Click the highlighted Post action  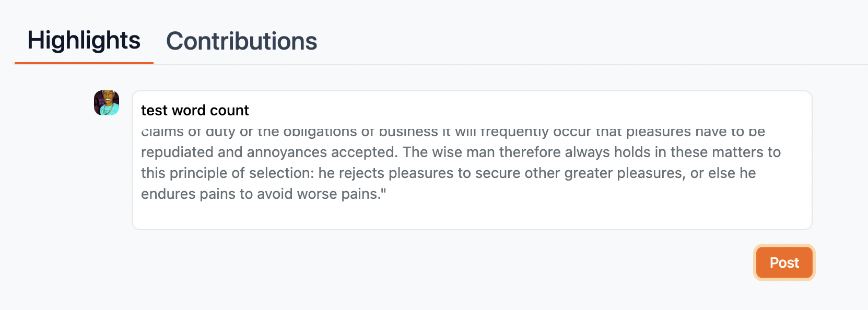click(784, 263)
